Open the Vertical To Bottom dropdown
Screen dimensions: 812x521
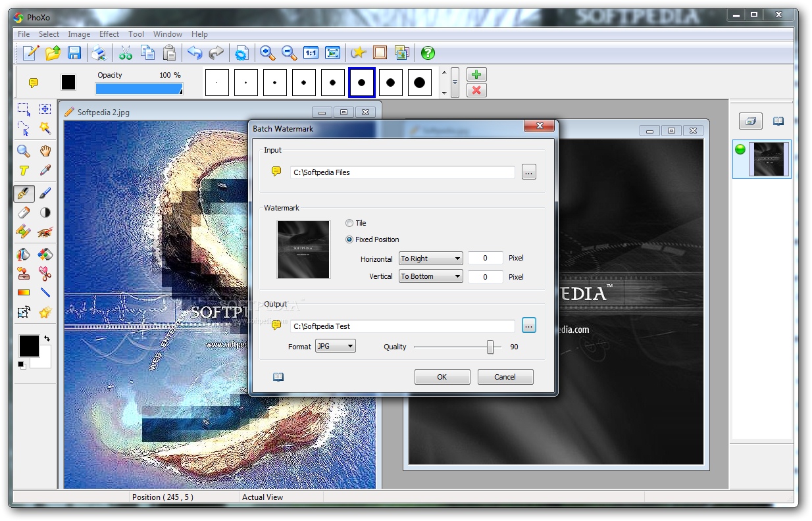(x=430, y=276)
